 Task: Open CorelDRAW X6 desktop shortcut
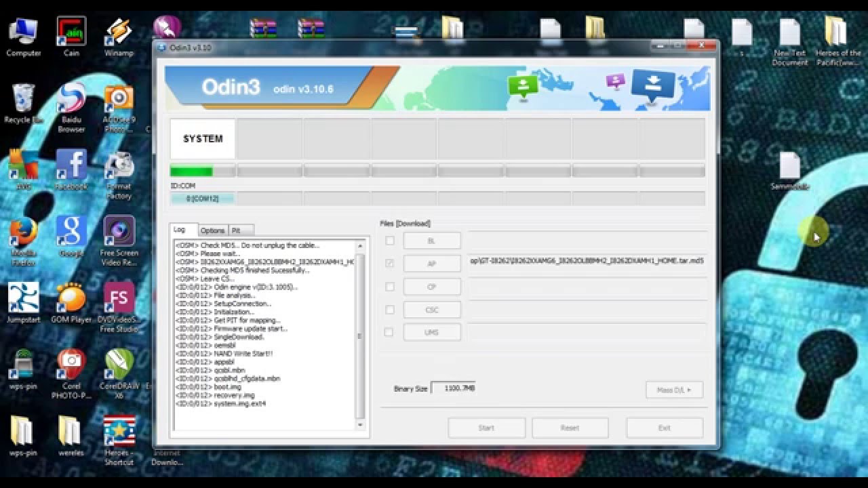click(119, 373)
